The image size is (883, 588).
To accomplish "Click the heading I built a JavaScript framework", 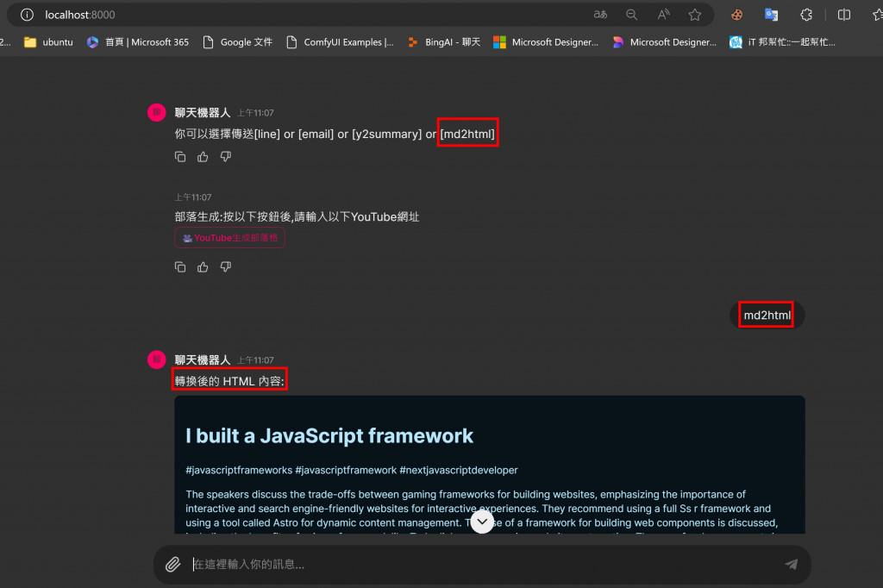I will coord(329,436).
